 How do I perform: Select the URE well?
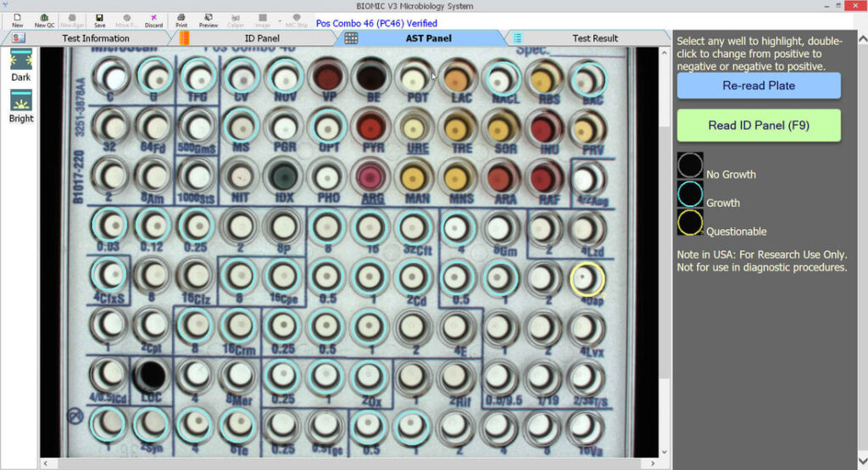[x=415, y=127]
